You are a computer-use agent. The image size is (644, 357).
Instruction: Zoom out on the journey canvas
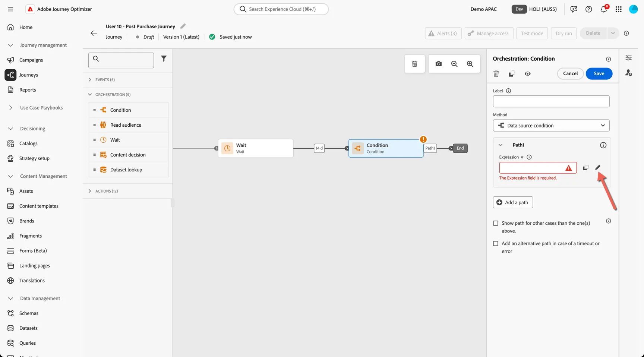click(x=454, y=64)
